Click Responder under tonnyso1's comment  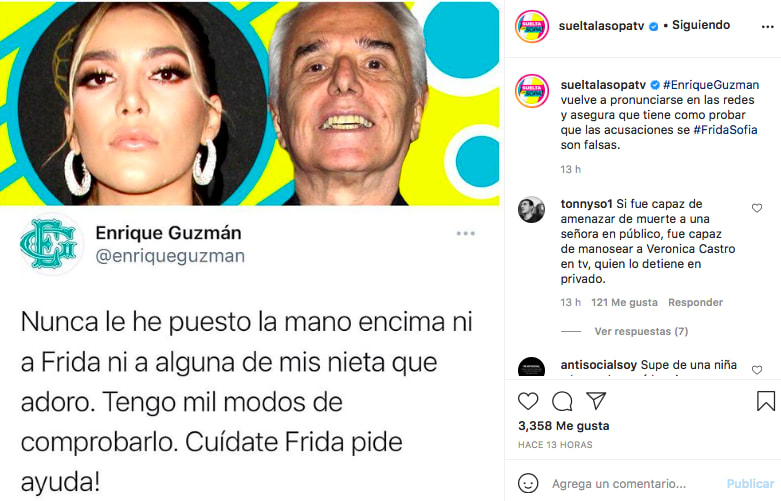click(x=695, y=302)
